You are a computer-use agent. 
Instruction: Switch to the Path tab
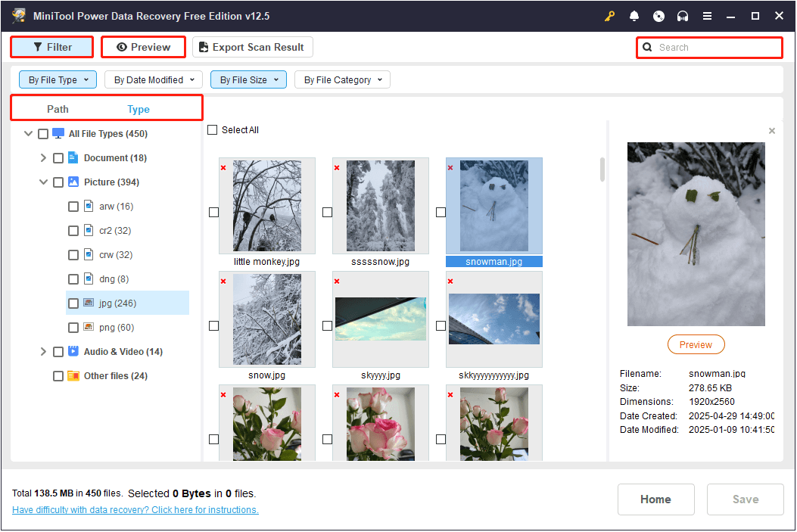pos(58,109)
